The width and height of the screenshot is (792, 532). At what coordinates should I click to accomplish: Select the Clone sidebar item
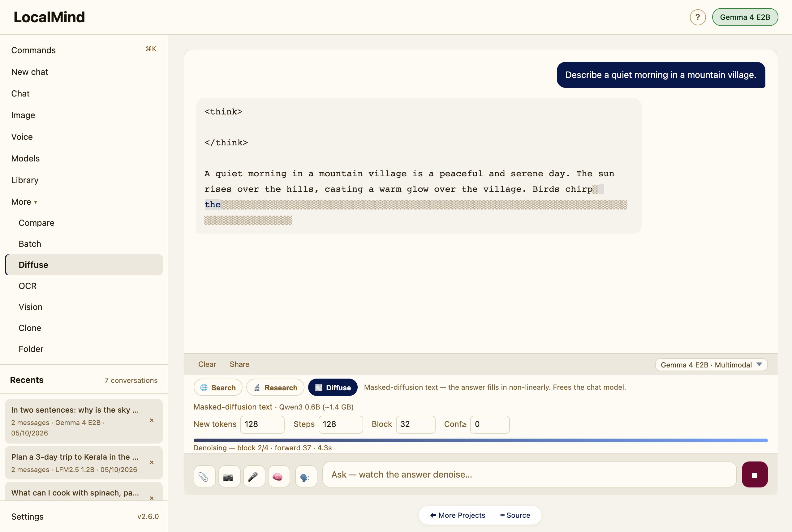tap(84, 328)
